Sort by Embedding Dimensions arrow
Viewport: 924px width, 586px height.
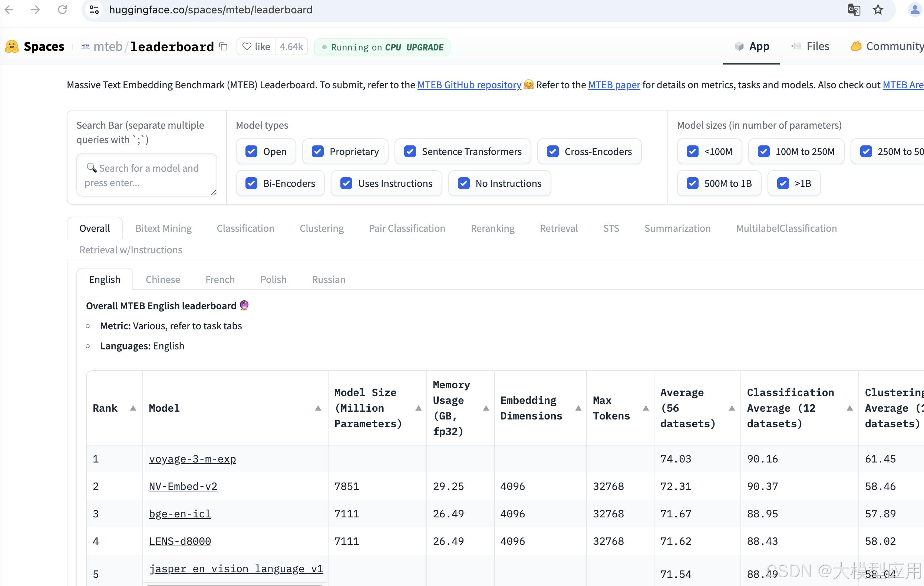578,408
